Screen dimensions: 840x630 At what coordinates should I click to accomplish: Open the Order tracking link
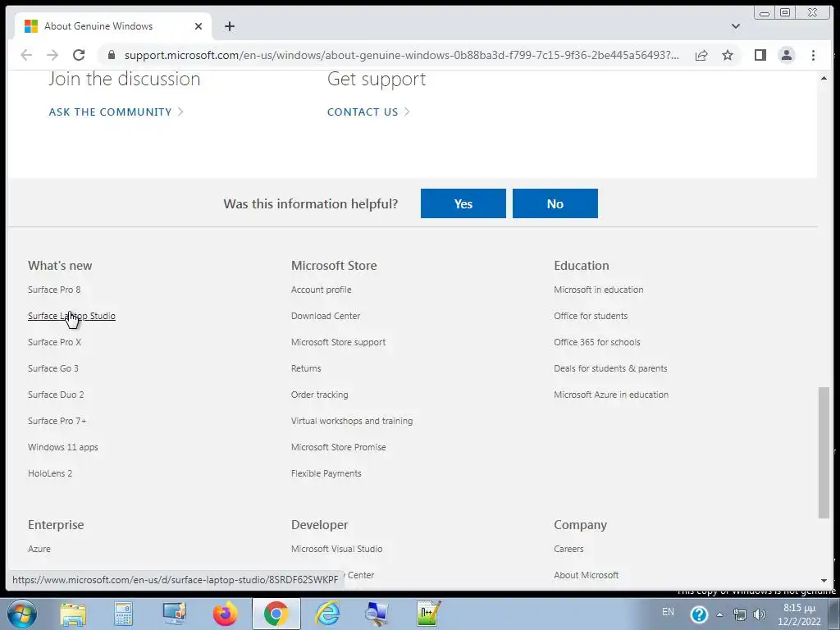point(319,395)
